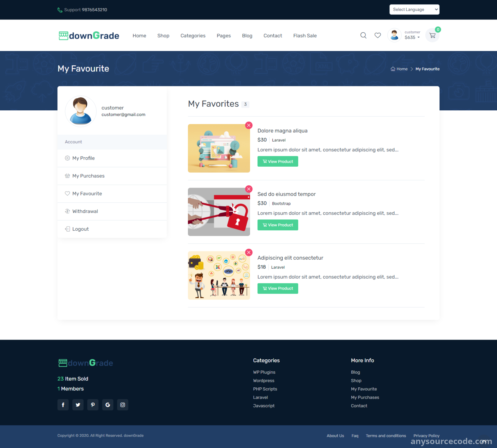Open Javascript footer category
This screenshot has width=497, height=448.
coord(264,406)
